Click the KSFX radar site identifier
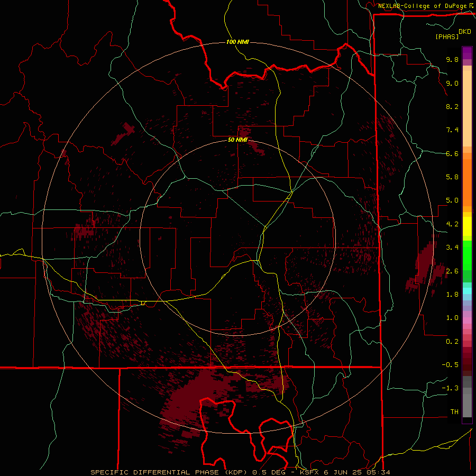This screenshot has height=476, width=476. (310, 472)
